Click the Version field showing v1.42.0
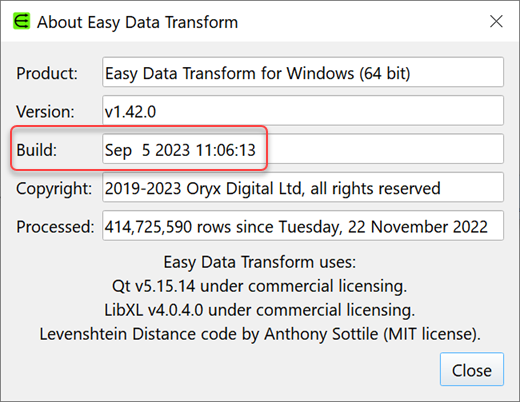520x402 pixels. pos(303,110)
